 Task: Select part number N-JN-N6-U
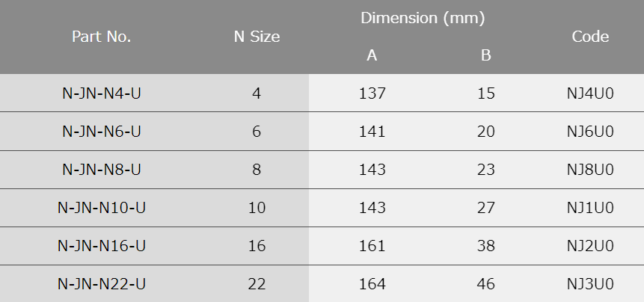102,132
